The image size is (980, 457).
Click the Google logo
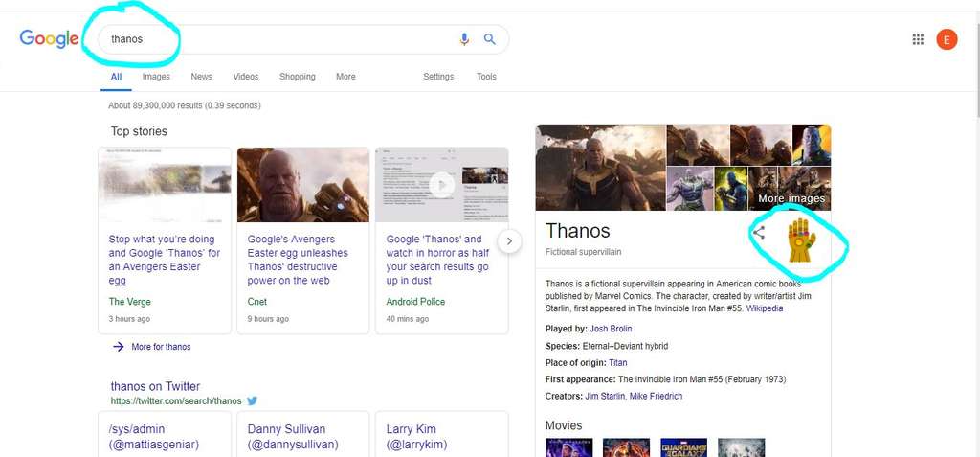click(x=50, y=39)
